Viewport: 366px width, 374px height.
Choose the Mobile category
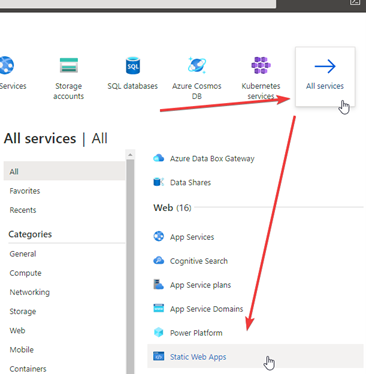click(x=21, y=350)
